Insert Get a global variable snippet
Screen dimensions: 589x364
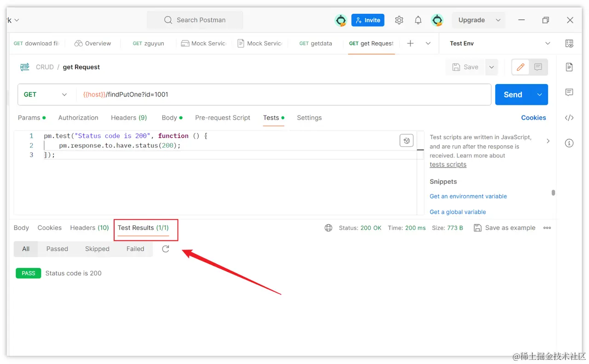(x=458, y=212)
